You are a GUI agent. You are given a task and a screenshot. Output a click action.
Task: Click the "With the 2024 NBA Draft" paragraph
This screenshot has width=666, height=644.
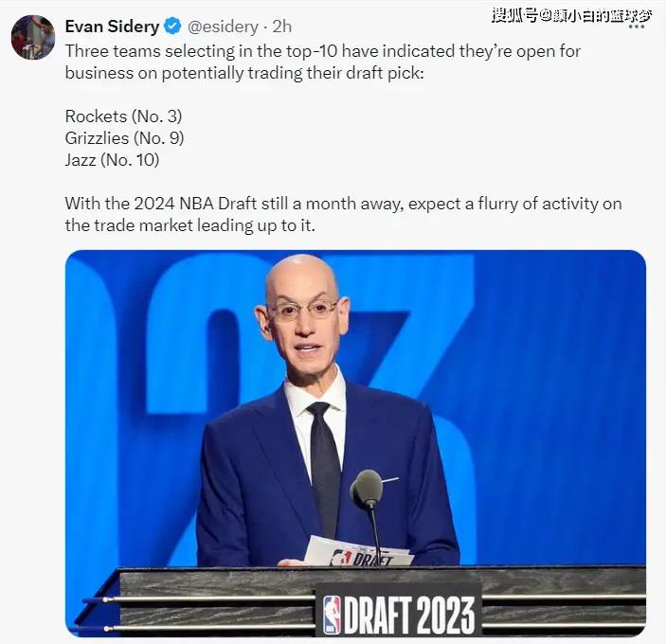click(343, 214)
